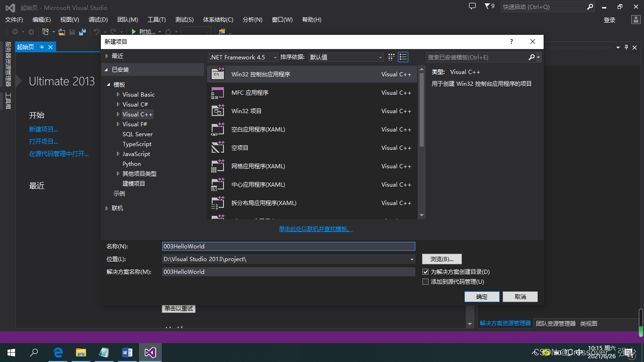644x362 pixels.
Task: Pick the 空白应用程序(XAML) template icon
Action: pos(217,129)
